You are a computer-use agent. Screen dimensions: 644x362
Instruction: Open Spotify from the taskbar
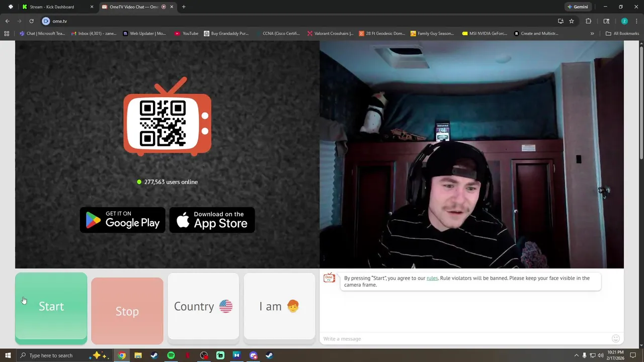pyautogui.click(x=171, y=355)
